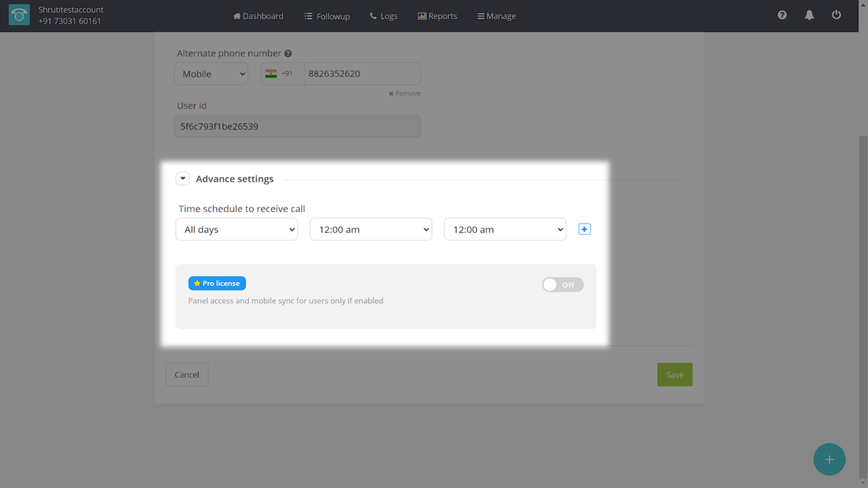Image resolution: width=868 pixels, height=488 pixels.
Task: Click the Cancel button
Action: pyautogui.click(x=186, y=375)
